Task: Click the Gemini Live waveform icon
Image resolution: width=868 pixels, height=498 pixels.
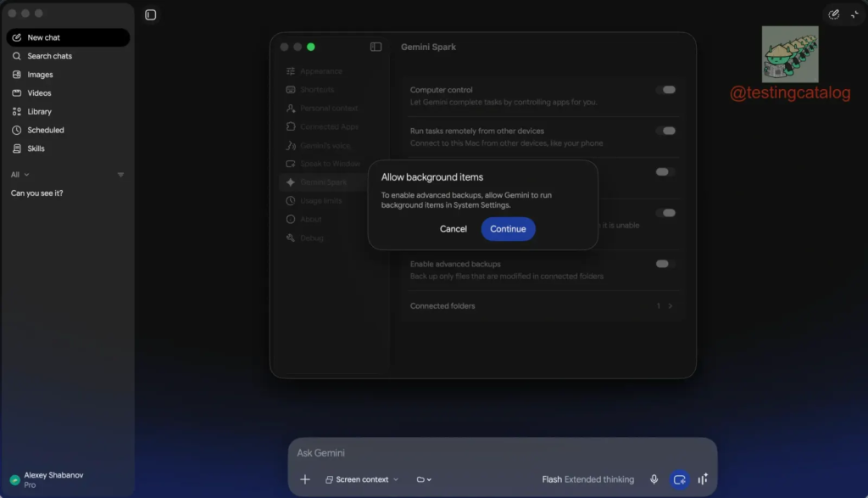Action: point(703,479)
